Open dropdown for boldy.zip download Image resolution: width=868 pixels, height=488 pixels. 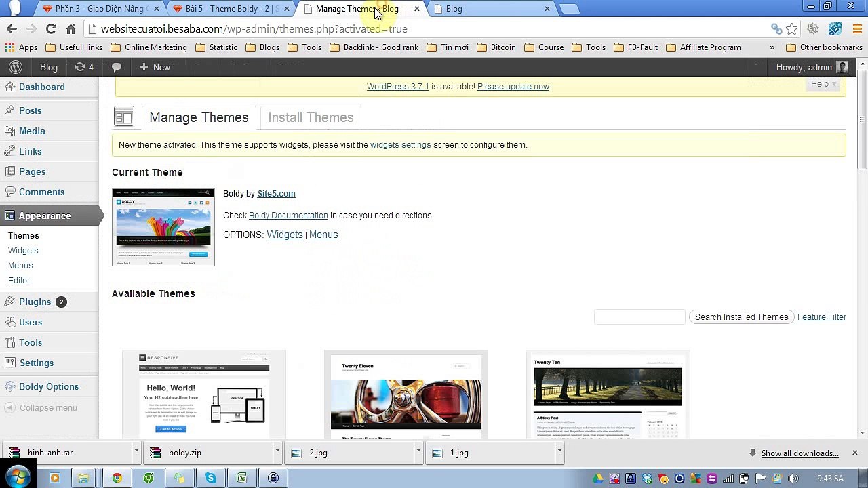point(277,452)
